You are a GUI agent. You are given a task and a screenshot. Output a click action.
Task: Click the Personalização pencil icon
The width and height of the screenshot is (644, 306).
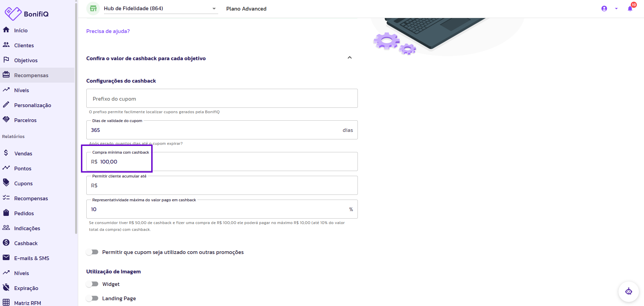6,105
